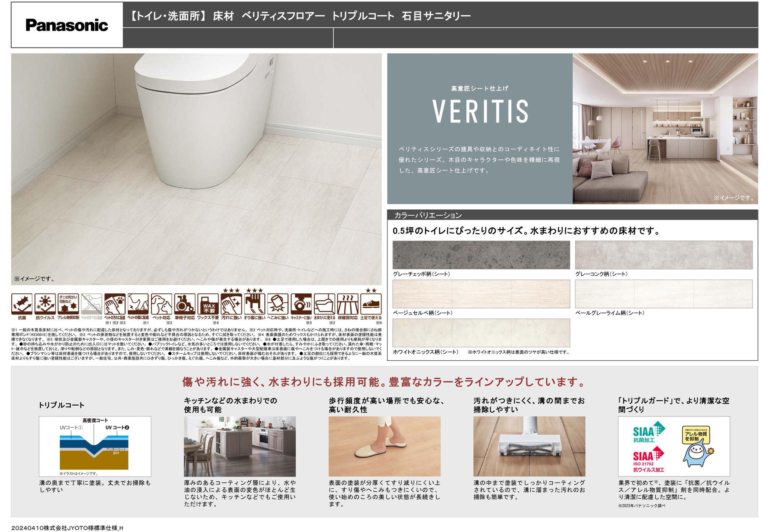Click the キャスターに強い caster icon
Screen dimensions: 769x532
pyautogui.click(x=301, y=304)
